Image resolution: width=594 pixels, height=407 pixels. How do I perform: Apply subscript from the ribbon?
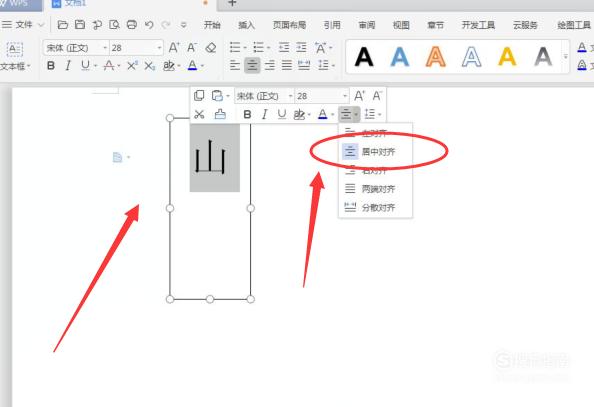tap(150, 66)
